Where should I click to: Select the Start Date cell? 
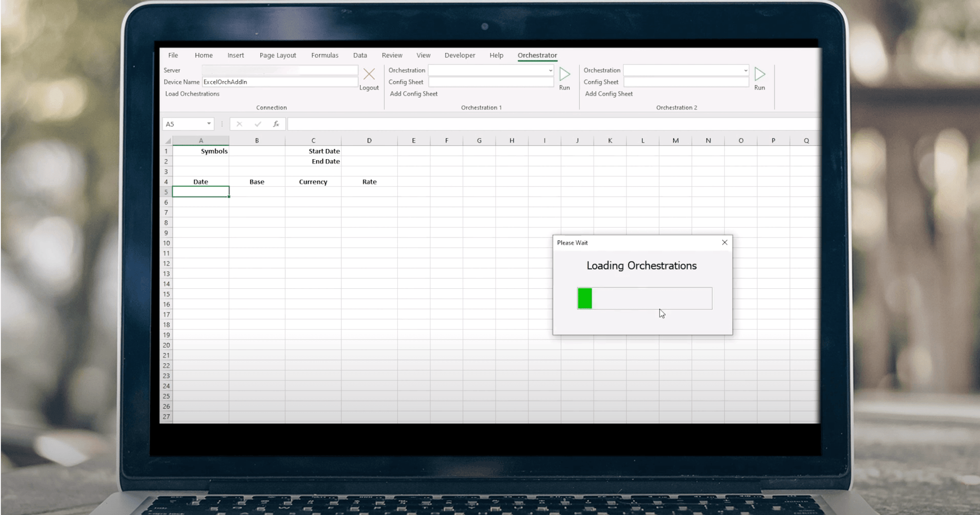click(313, 151)
